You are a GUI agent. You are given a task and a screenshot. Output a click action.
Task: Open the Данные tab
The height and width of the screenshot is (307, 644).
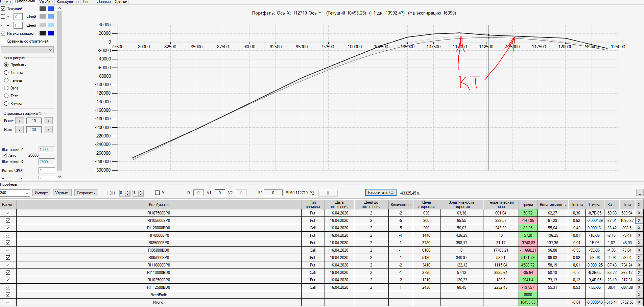coord(104,2)
